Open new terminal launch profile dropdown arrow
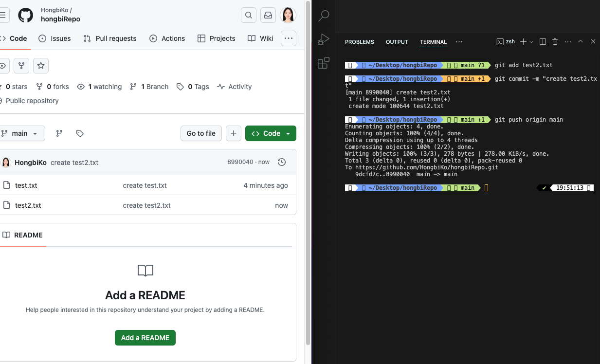The width and height of the screenshot is (600, 364). 531,42
